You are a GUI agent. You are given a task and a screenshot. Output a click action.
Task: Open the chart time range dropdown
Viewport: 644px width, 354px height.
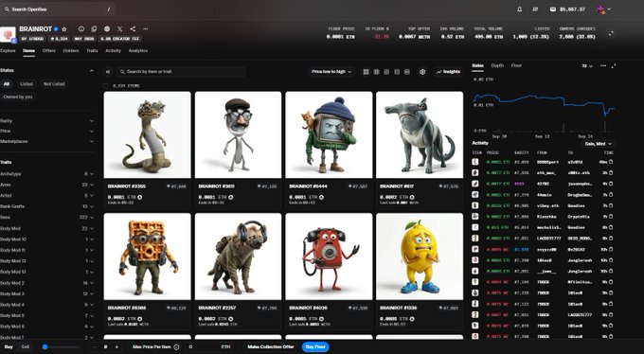tap(587, 65)
